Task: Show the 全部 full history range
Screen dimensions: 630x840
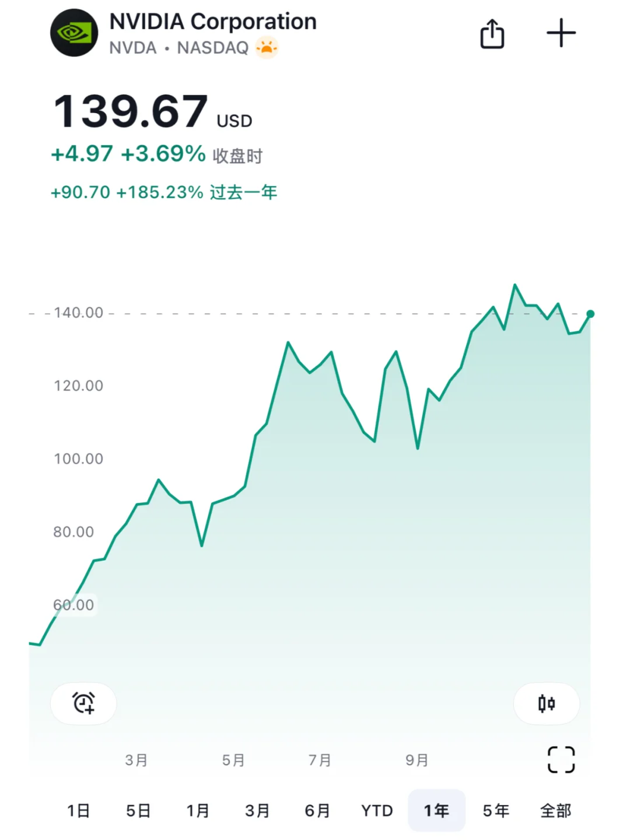Action: [555, 810]
